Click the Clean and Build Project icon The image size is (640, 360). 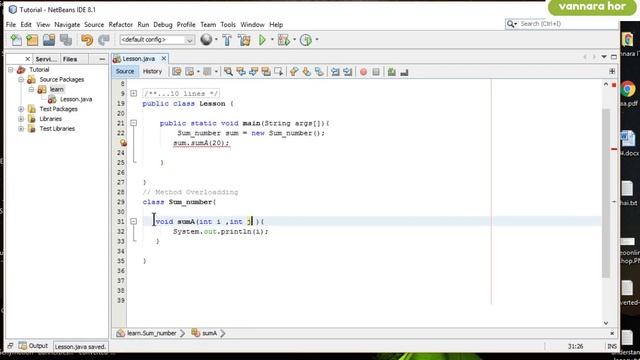point(244,40)
